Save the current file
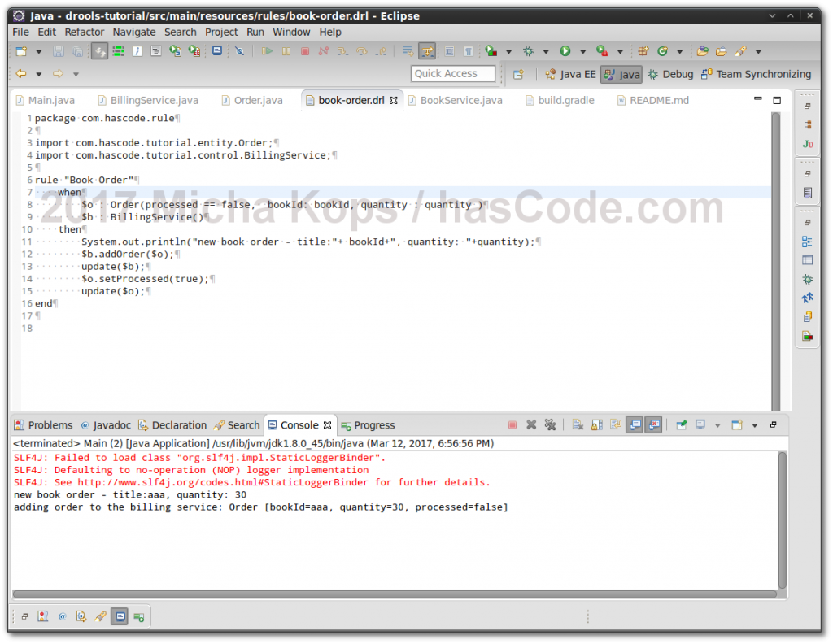Screen dimensions: 833x644 (58, 50)
